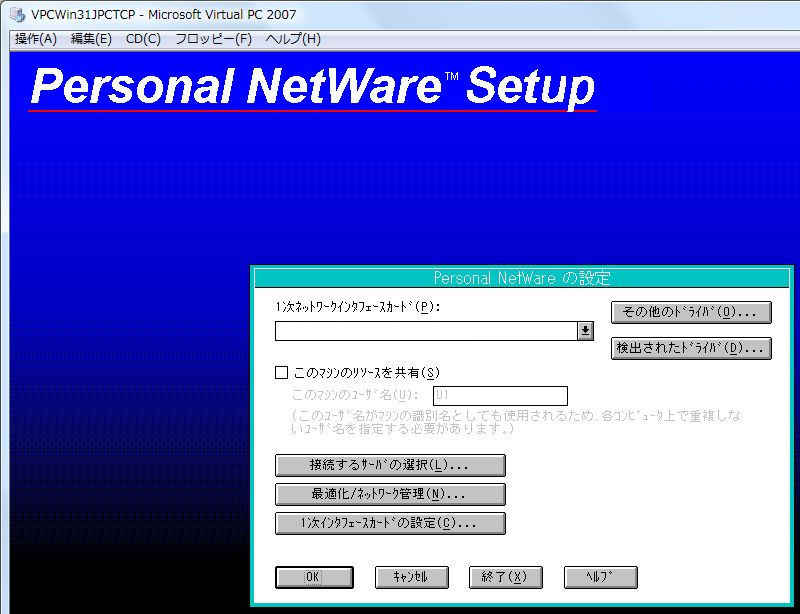Click the 終了(X) exit button
The image size is (800, 614).
tap(506, 577)
